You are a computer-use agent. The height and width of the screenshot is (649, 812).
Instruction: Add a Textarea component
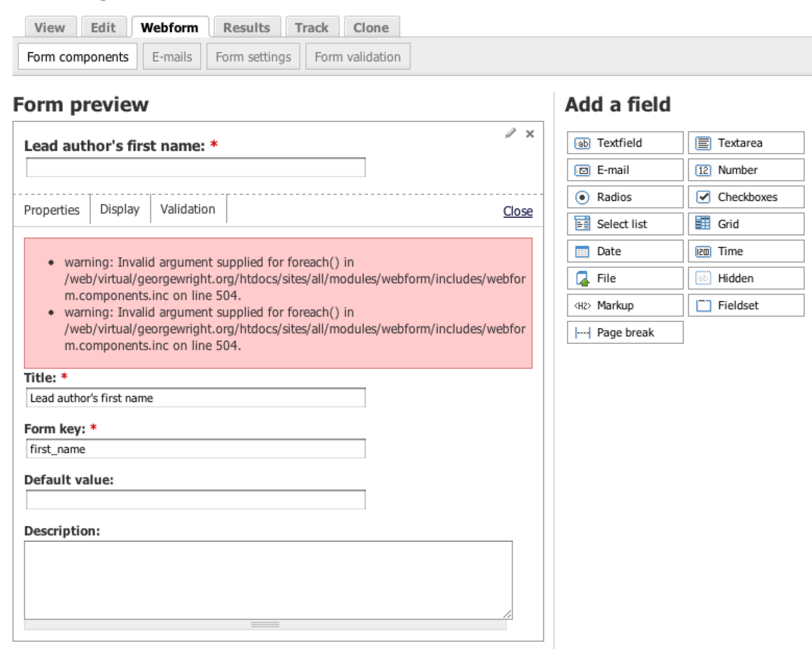pyautogui.click(x=746, y=143)
